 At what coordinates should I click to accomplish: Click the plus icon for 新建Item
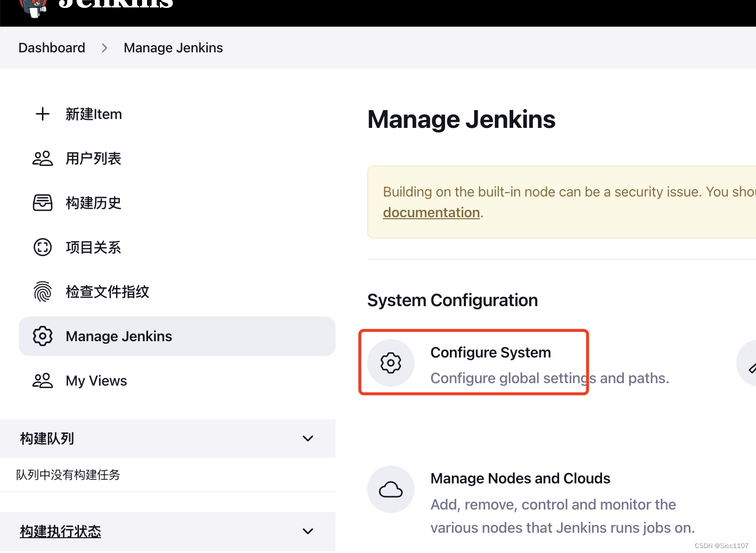click(43, 114)
